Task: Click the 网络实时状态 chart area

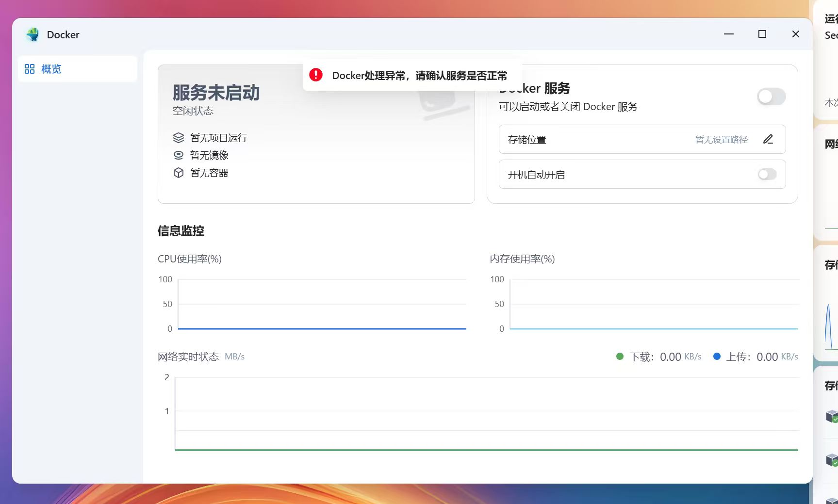Action: [486, 413]
